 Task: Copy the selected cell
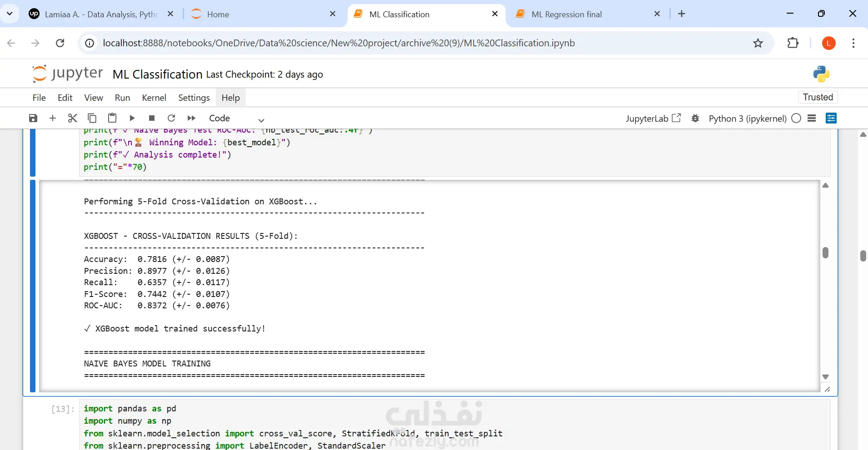92,118
